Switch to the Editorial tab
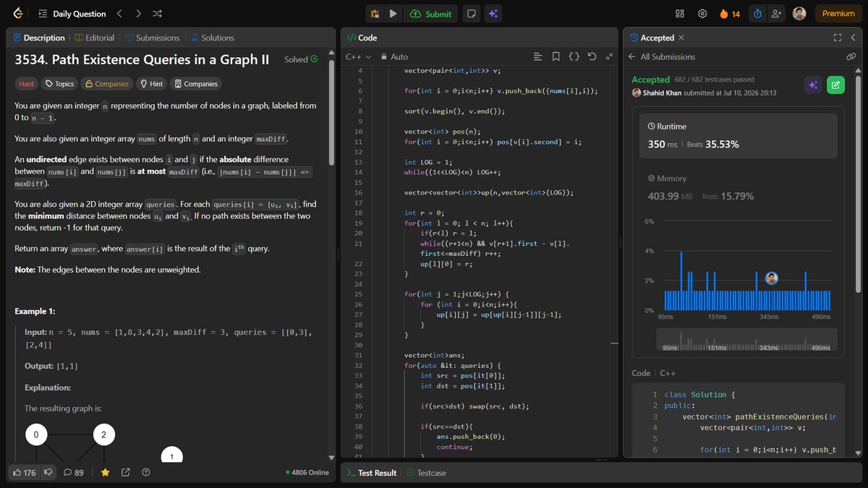 [x=94, y=38]
